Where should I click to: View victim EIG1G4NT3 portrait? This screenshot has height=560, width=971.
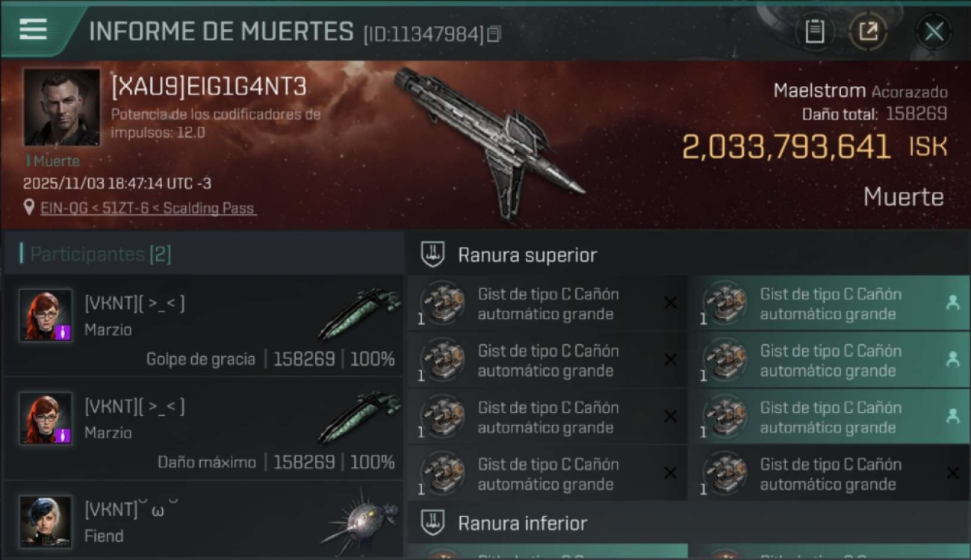pyautogui.click(x=61, y=108)
